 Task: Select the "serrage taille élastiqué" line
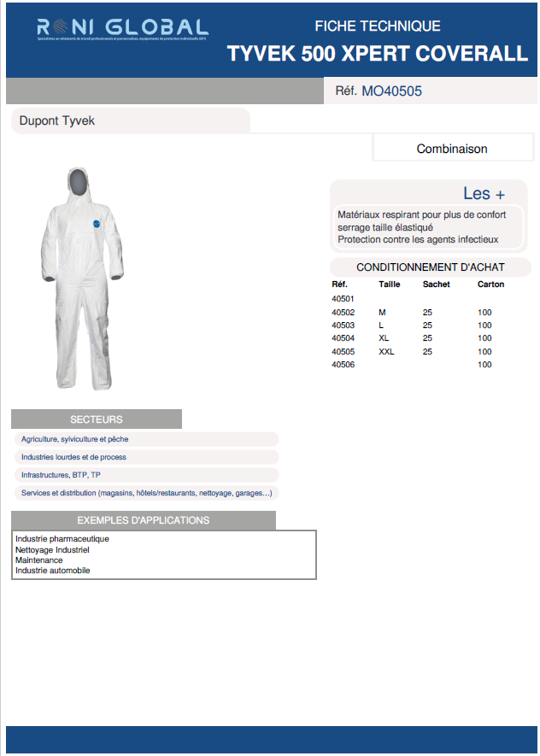pyautogui.click(x=385, y=227)
